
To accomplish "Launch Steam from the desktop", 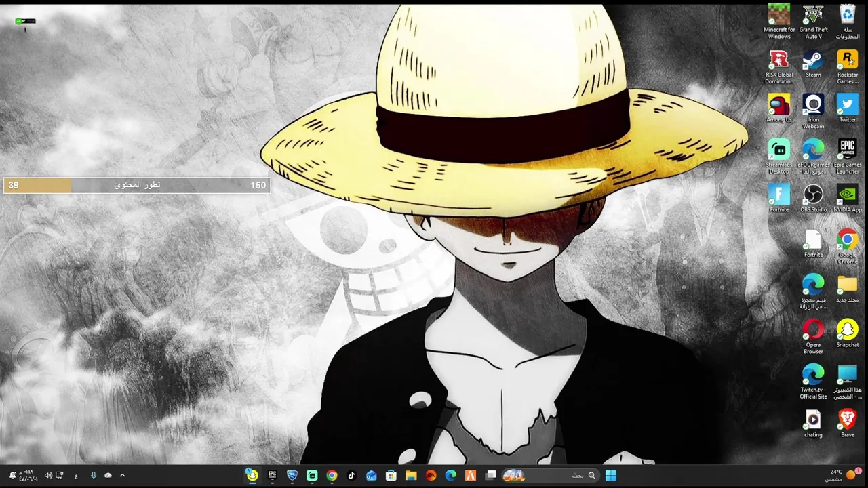I will pyautogui.click(x=813, y=64).
